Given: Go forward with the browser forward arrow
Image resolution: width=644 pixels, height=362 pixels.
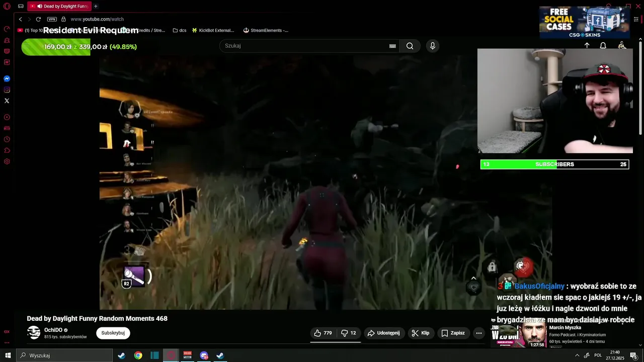Looking at the screenshot, I should [x=29, y=19].
